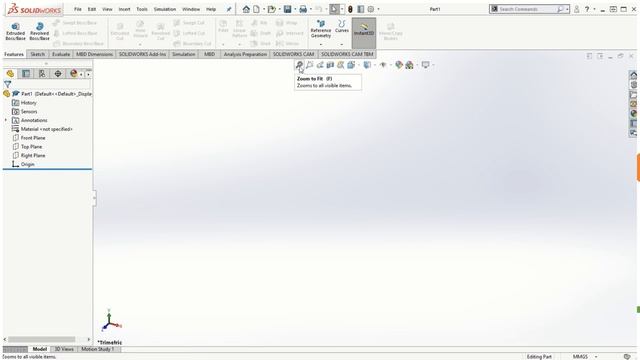Pin the menu bar with pushpin
This screenshot has height=360, width=640.
click(x=229, y=9)
